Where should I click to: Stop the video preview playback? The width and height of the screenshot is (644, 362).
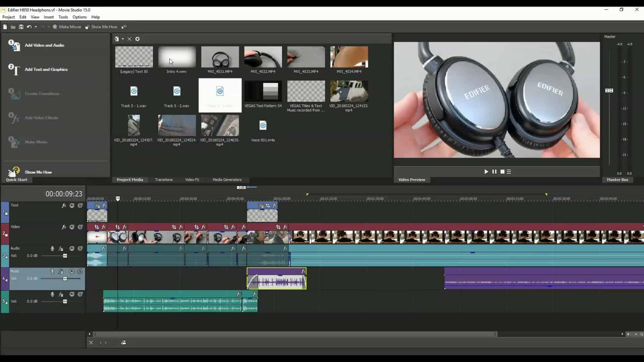click(502, 172)
